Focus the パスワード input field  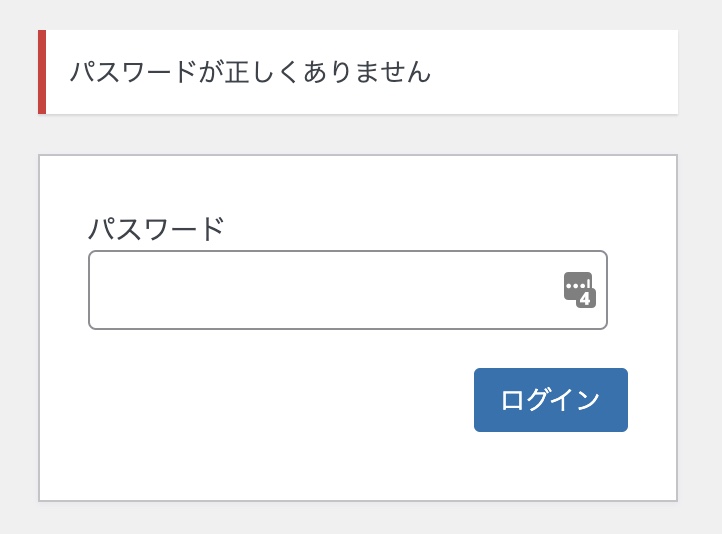348,290
